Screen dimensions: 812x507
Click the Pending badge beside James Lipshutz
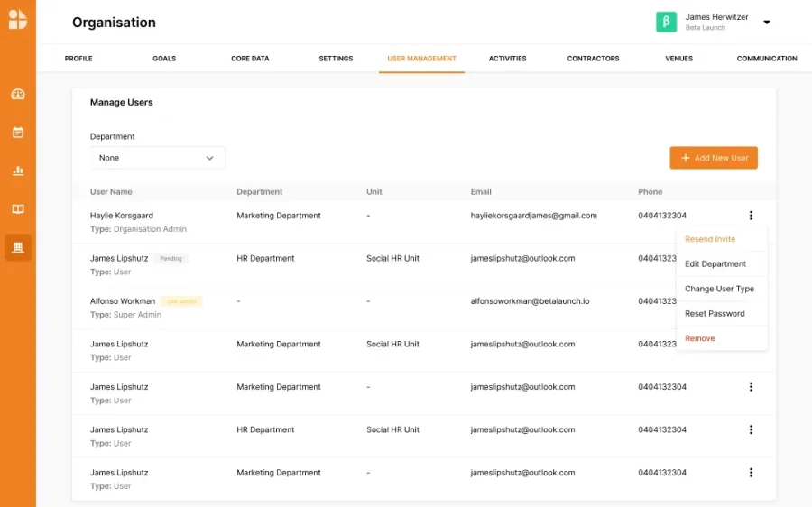171,258
